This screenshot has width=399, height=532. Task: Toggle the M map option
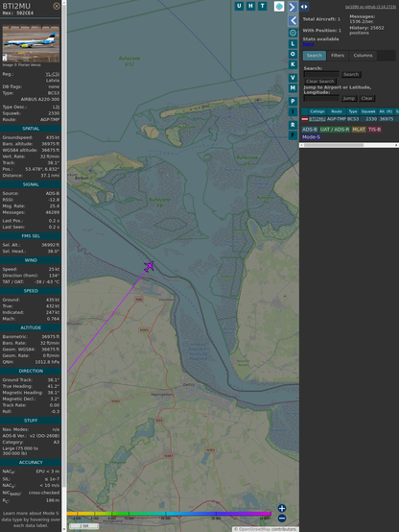tap(293, 88)
